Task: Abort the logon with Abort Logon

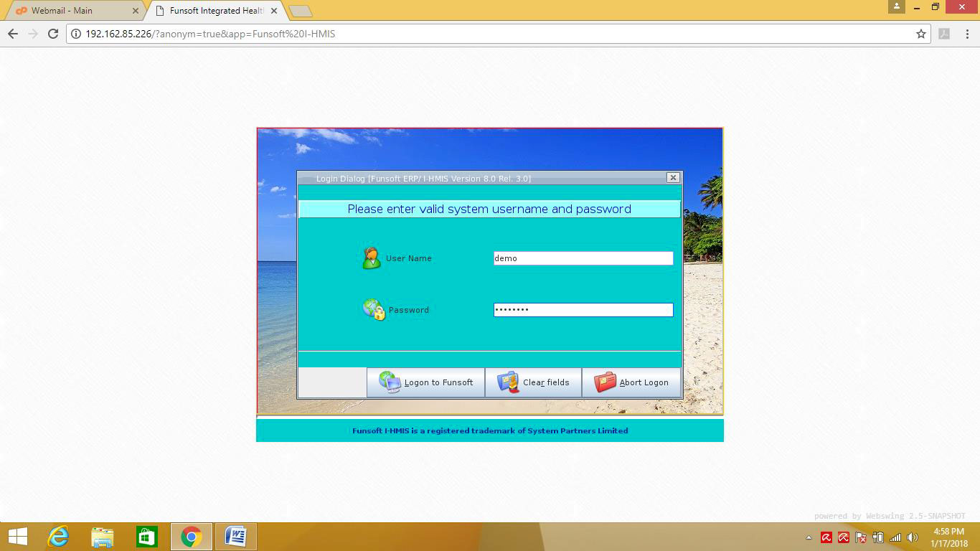Action: (x=631, y=382)
